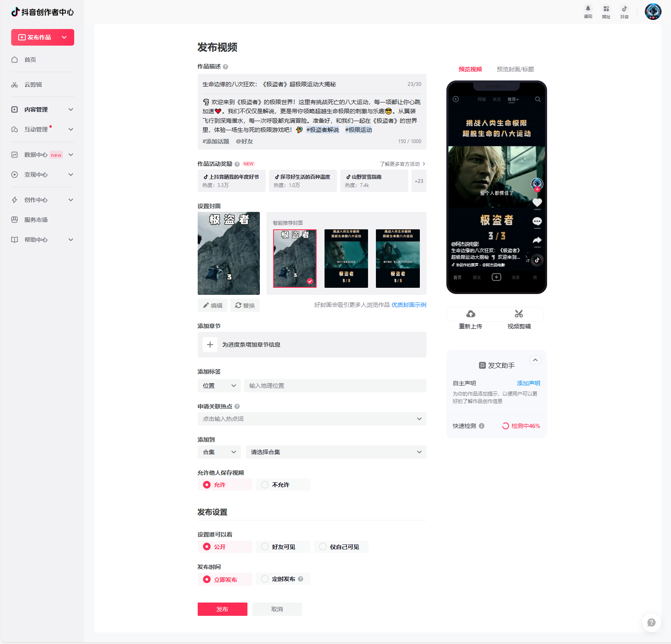
Task: Click the notification bell icon
Action: 588,9
